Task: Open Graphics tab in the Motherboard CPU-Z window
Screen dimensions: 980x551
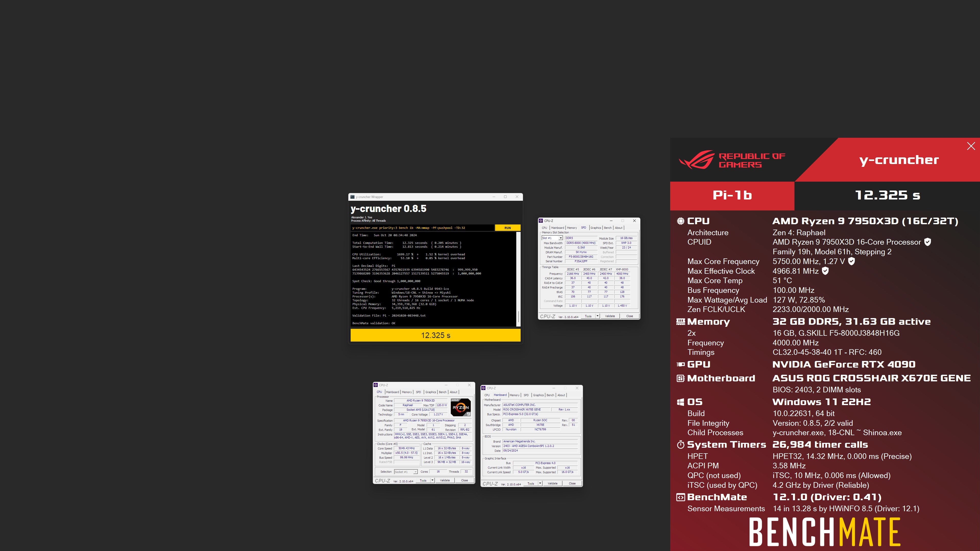Action: point(538,395)
